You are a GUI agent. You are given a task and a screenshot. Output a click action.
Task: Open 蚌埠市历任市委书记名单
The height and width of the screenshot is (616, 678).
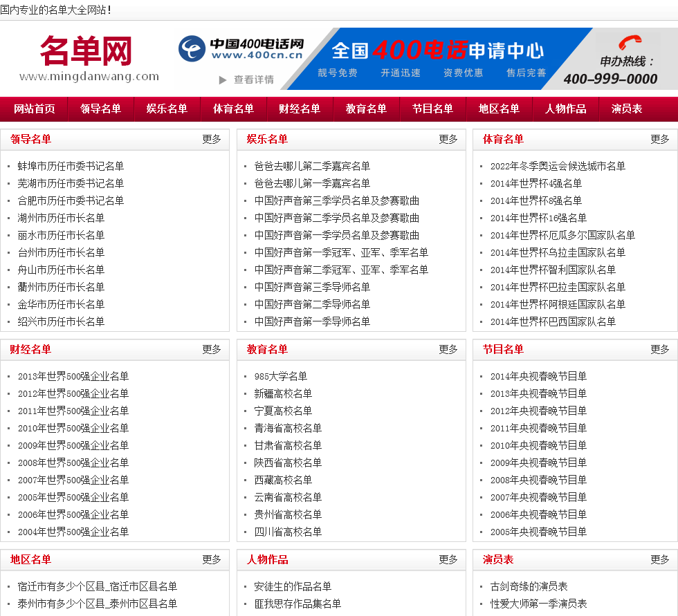click(71, 167)
